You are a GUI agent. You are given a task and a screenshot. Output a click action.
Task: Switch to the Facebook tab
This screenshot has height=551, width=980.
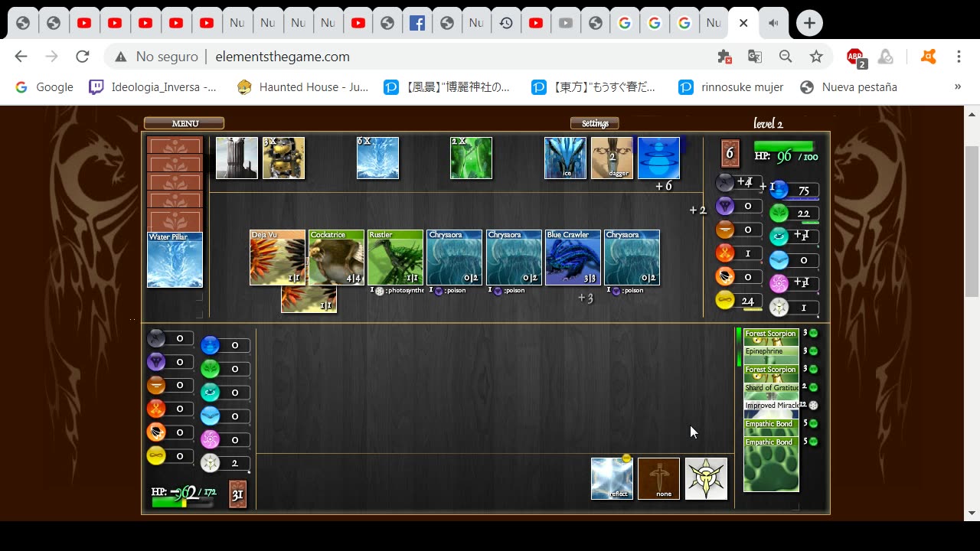(417, 23)
